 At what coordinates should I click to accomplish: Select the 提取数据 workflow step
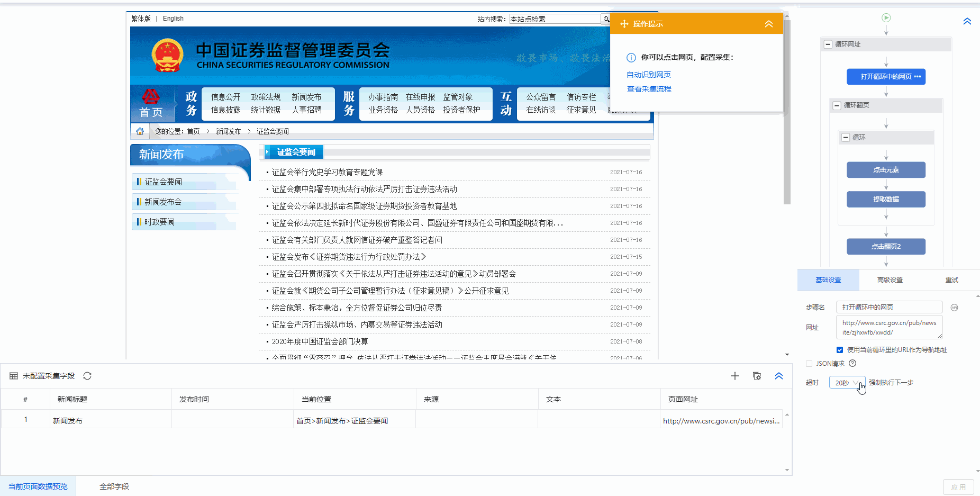(886, 200)
